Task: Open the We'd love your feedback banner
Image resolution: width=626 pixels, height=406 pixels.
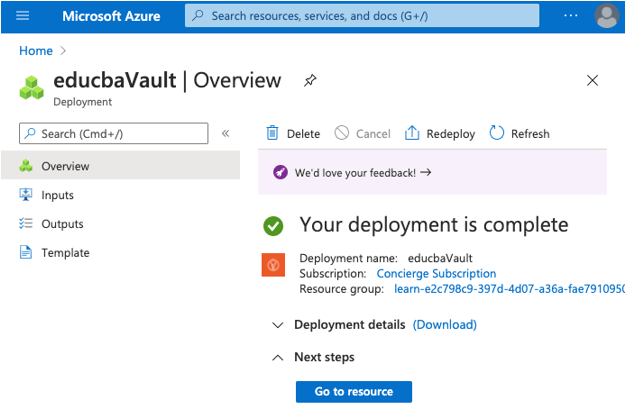Action: coord(432,172)
